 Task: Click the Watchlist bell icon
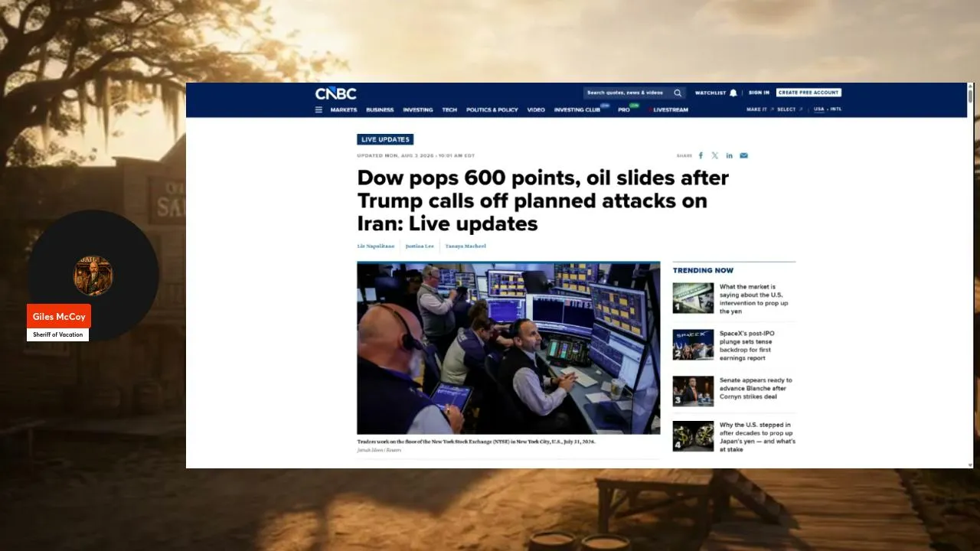point(733,93)
